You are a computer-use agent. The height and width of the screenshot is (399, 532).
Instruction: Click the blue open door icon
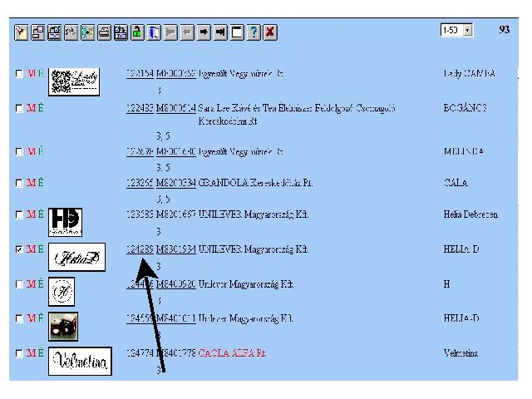(154, 32)
